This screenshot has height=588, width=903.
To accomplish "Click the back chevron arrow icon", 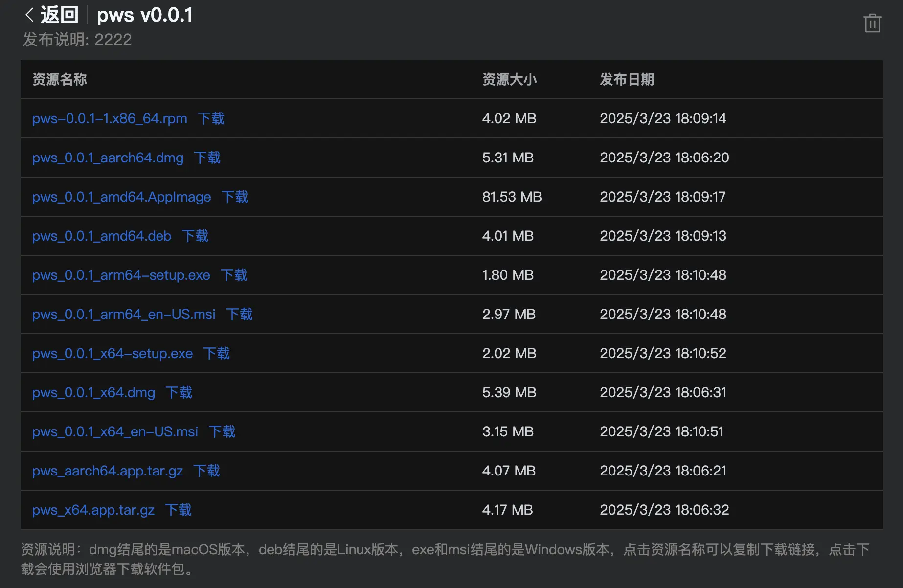I will (29, 15).
